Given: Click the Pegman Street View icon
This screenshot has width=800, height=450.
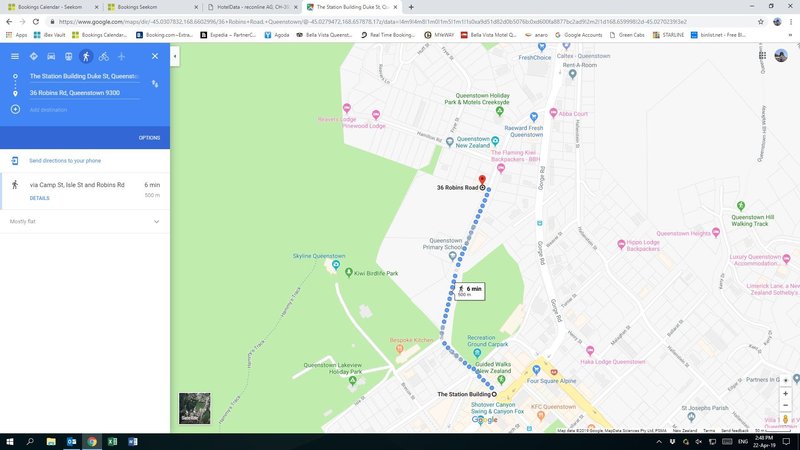Looking at the screenshot, I should (x=786, y=418).
